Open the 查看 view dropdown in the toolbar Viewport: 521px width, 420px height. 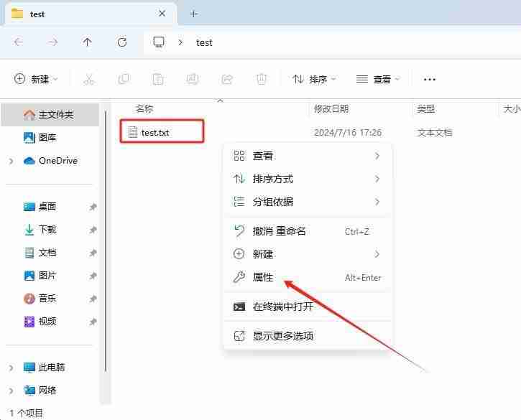(x=378, y=79)
